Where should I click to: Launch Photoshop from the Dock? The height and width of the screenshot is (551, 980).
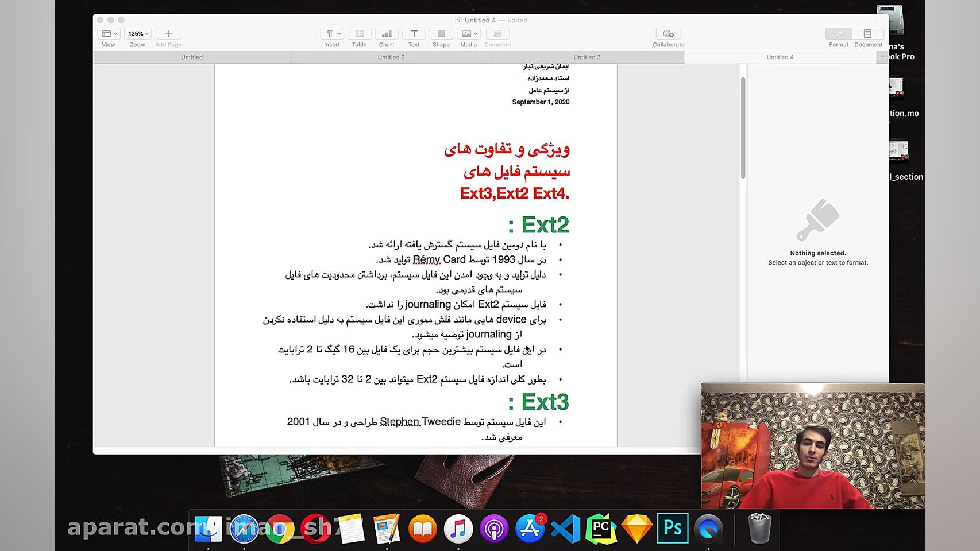673,529
